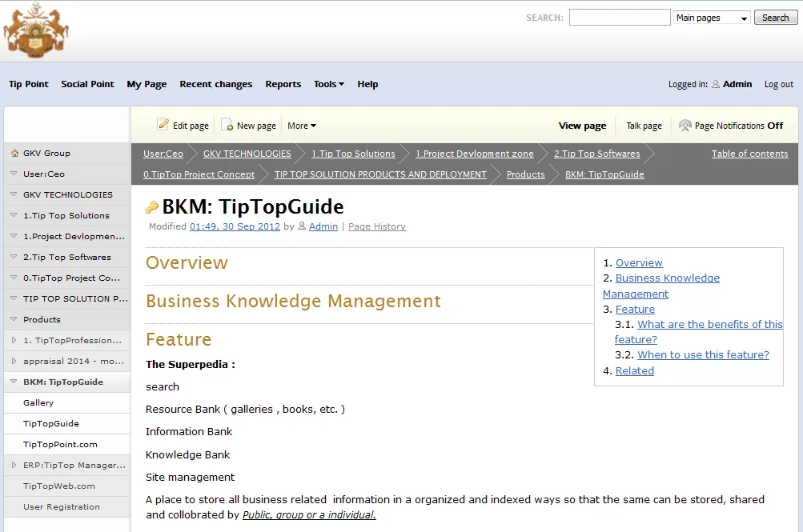803x532 pixels.
Task: Open the Page History link
Action: 376,226
